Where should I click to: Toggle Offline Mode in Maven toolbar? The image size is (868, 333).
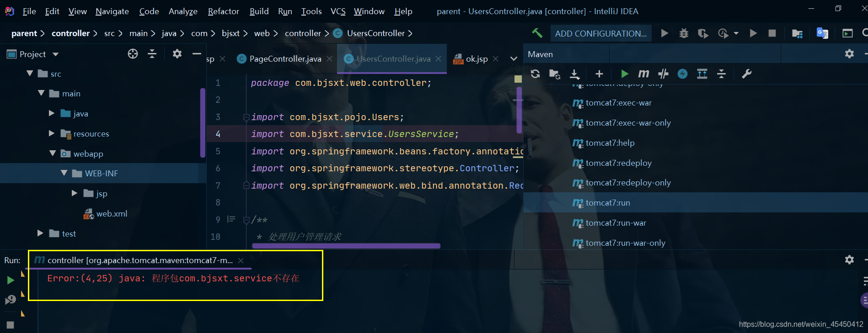682,74
